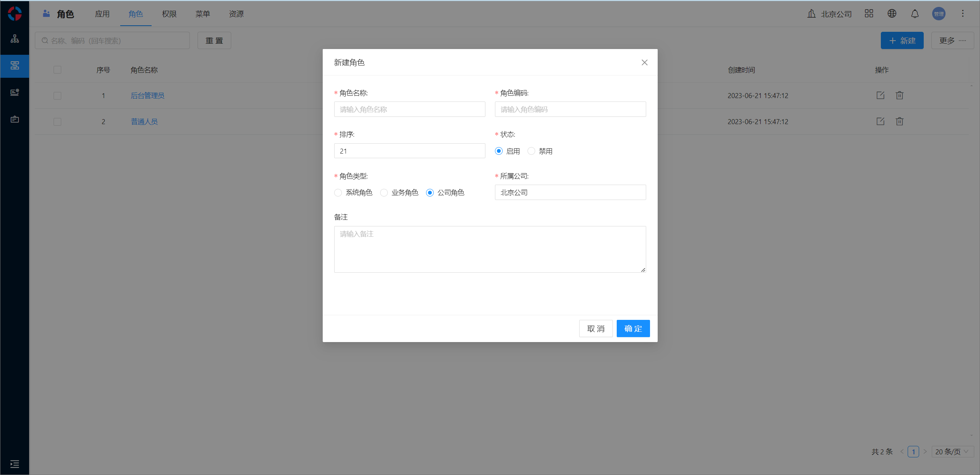
Task: Expand the 更多 dropdown button
Action: pyautogui.click(x=952, y=41)
